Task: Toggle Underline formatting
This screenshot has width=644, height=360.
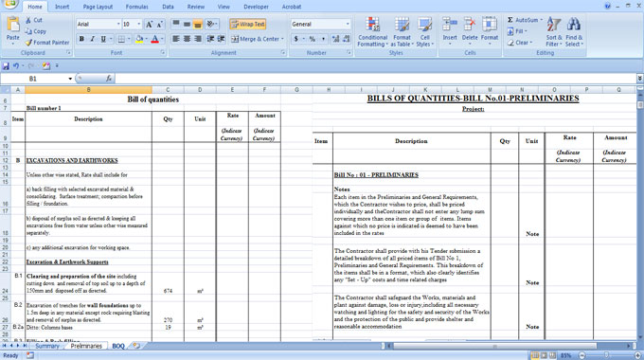Action: [103, 39]
